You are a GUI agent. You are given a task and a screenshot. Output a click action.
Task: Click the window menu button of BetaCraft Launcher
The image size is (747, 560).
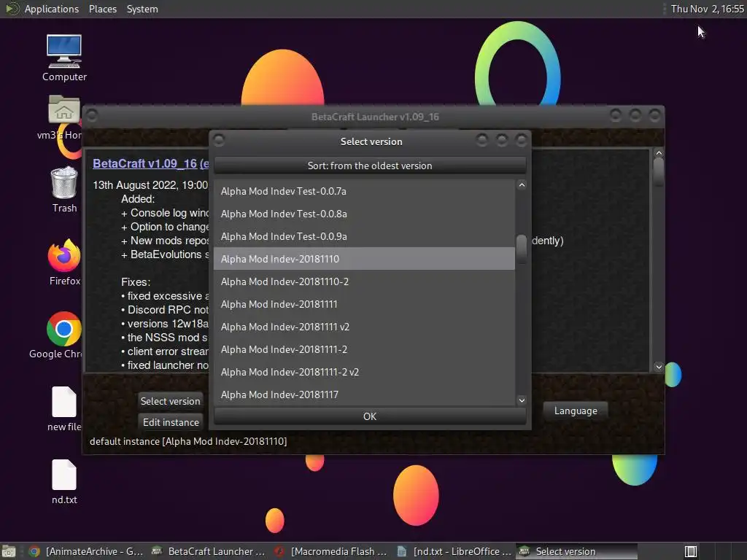coord(92,116)
